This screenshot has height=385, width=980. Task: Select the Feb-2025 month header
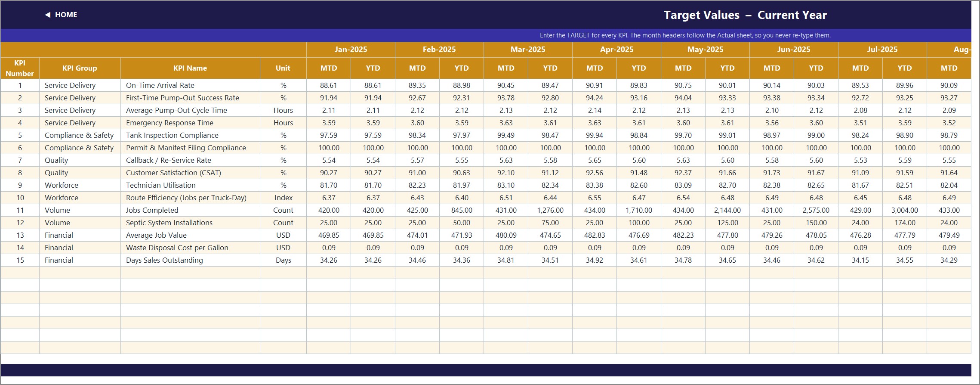pyautogui.click(x=439, y=50)
